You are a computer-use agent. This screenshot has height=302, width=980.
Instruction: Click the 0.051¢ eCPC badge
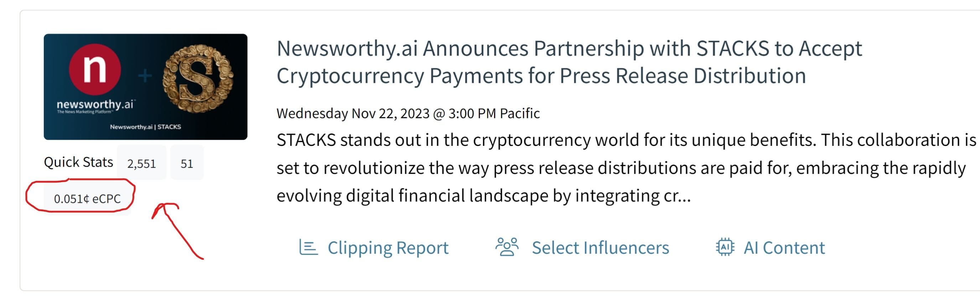click(x=87, y=199)
